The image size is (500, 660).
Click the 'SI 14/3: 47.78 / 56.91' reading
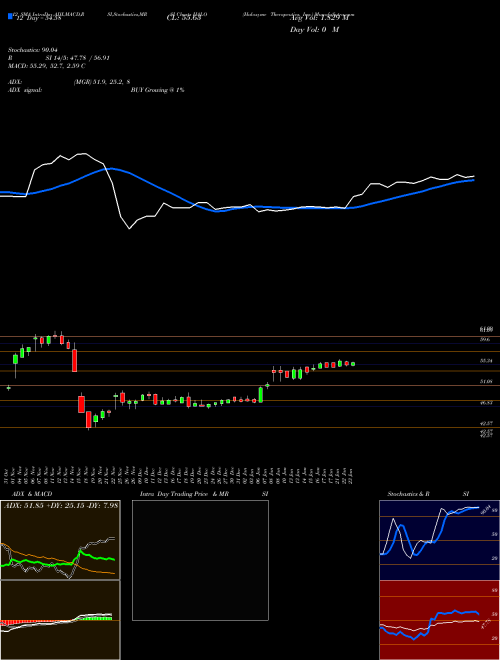click(78, 58)
